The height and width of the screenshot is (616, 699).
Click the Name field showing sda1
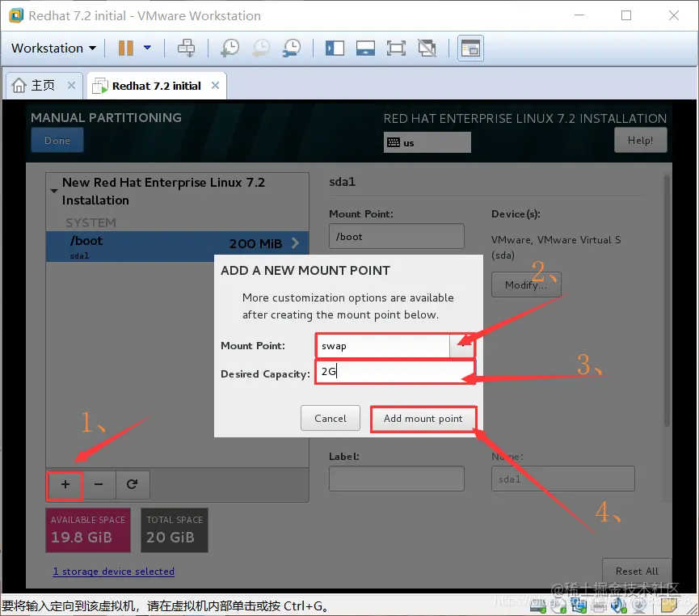[562, 479]
